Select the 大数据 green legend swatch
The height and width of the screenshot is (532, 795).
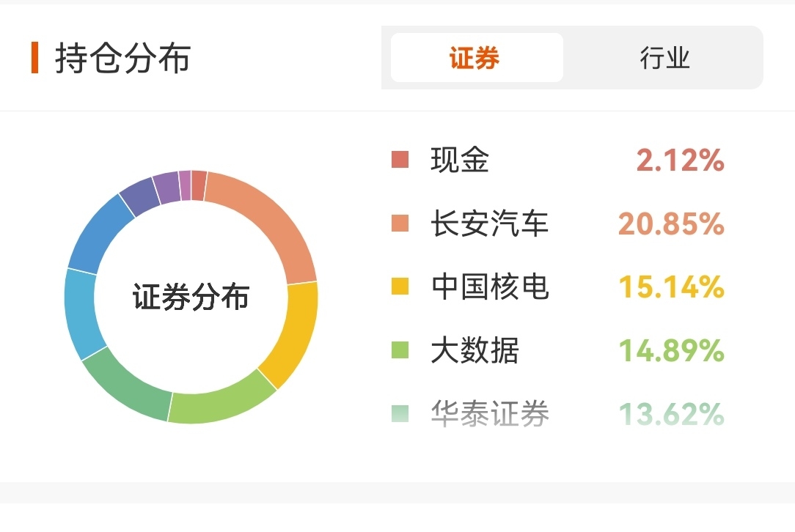[x=400, y=350]
